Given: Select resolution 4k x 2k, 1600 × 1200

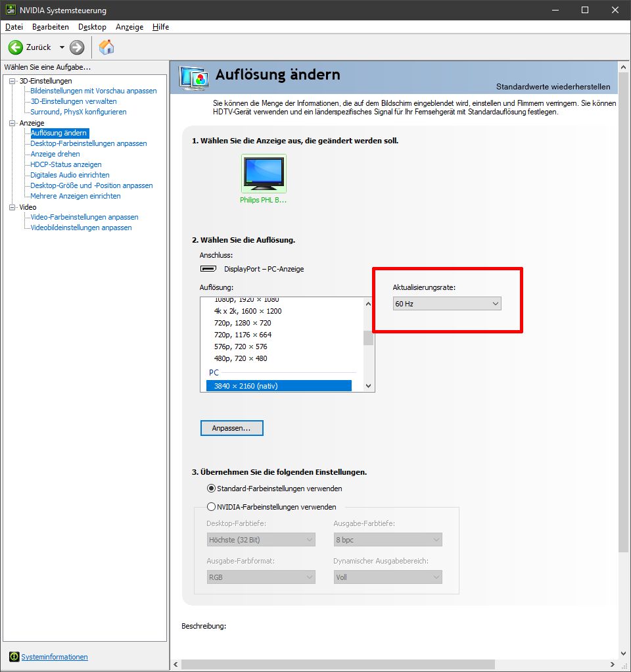Looking at the screenshot, I should 248,311.
